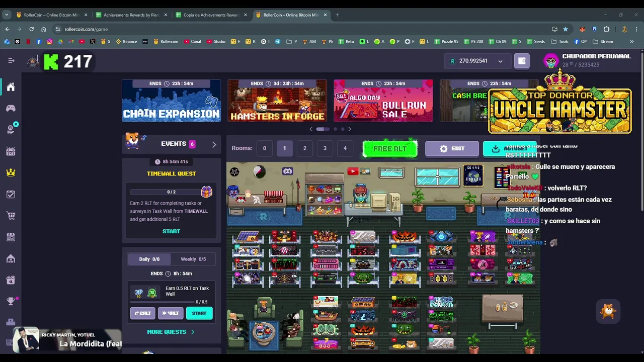Open the shopping cart store icon
This screenshot has width=644, height=362.
click(11, 216)
